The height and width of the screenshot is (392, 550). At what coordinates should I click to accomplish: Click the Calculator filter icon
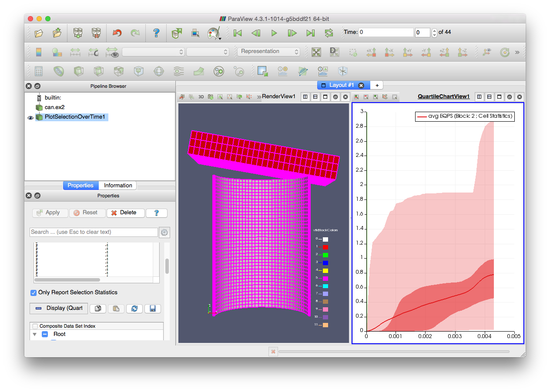(x=39, y=71)
